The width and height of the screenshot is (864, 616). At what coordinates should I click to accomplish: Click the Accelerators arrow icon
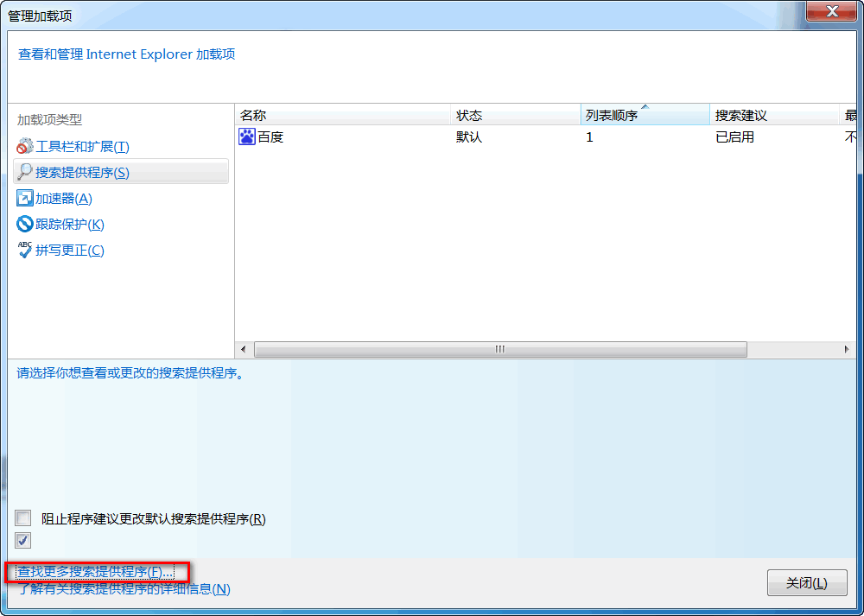[25, 199]
